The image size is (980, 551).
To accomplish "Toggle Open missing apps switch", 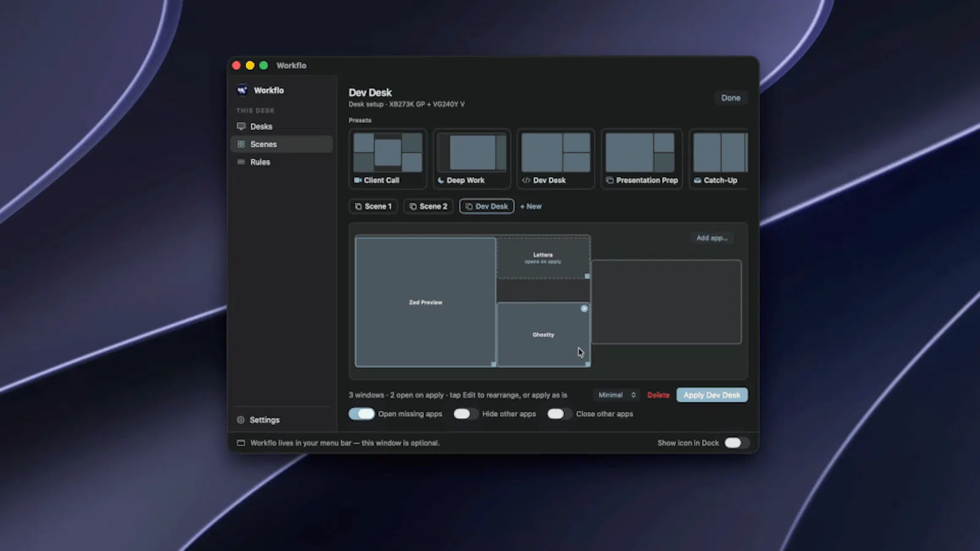I will [x=361, y=414].
